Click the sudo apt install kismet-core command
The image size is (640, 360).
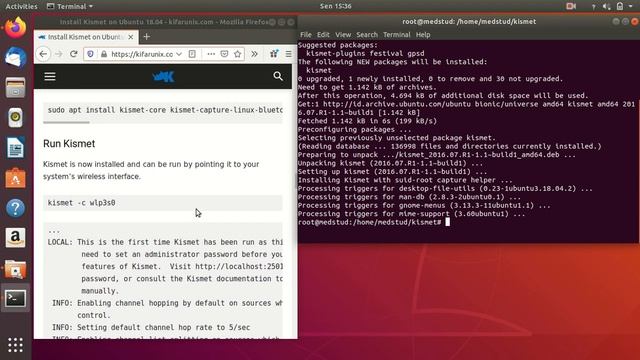pos(165,110)
